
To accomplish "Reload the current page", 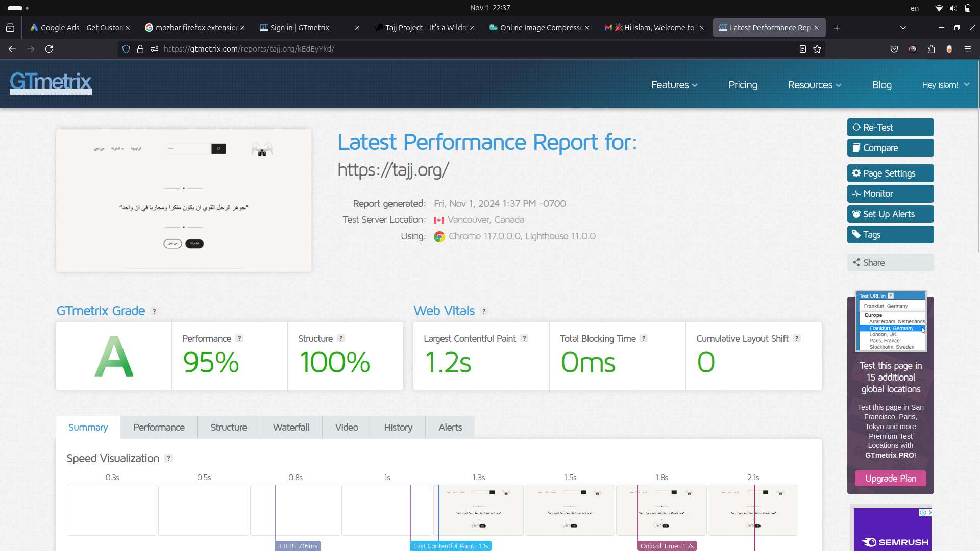I will click(x=49, y=49).
